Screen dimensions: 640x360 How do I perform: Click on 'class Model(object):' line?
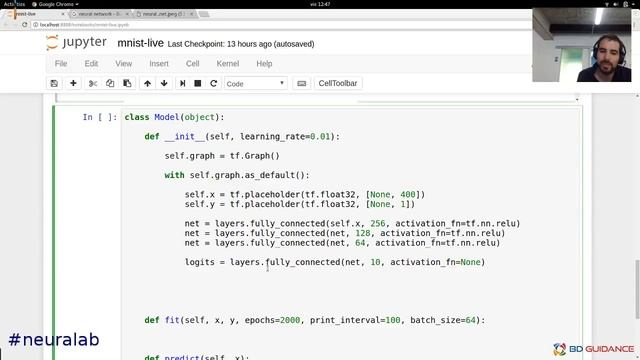174,117
